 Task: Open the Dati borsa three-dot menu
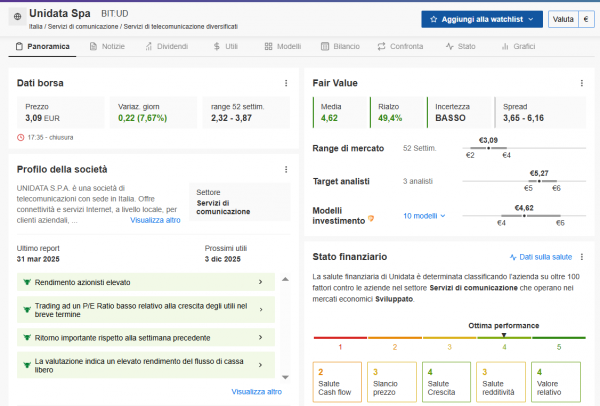coord(286,83)
